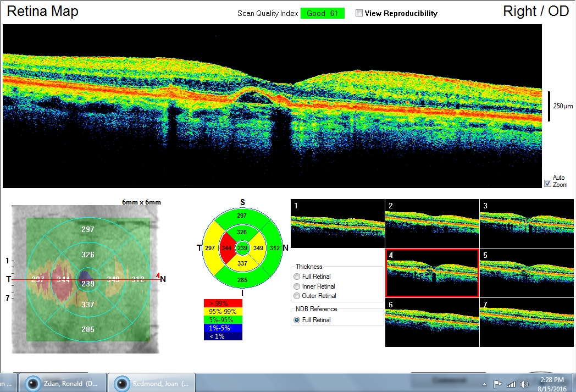Open B-scan thumbnail 1
Viewport: 576px width, 392px height.
click(x=337, y=223)
